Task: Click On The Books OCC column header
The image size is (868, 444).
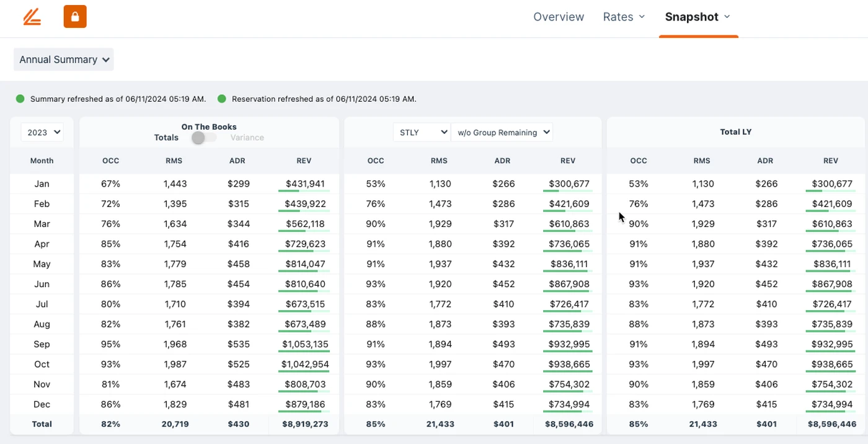Action: [110, 161]
